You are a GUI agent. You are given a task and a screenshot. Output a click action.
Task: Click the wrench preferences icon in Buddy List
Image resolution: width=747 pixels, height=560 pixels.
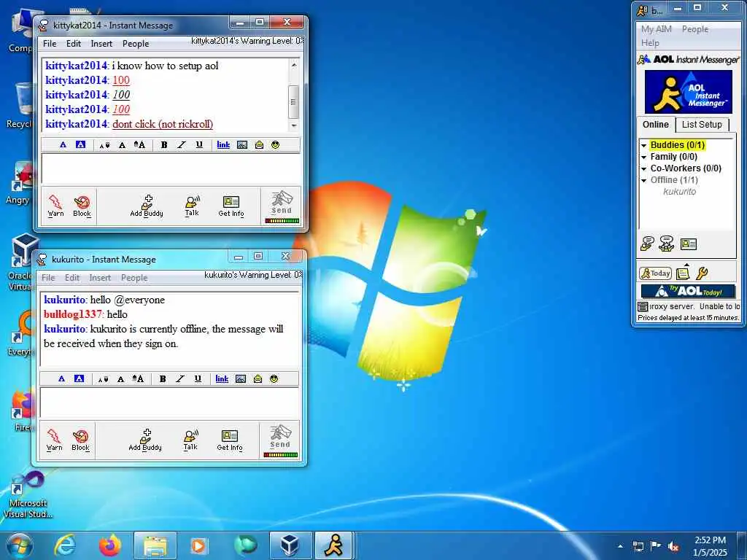click(x=702, y=273)
